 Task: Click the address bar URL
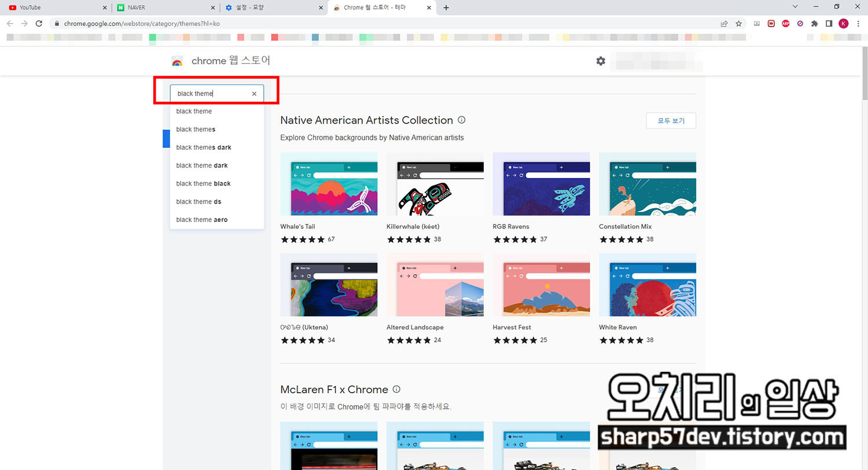(x=142, y=24)
